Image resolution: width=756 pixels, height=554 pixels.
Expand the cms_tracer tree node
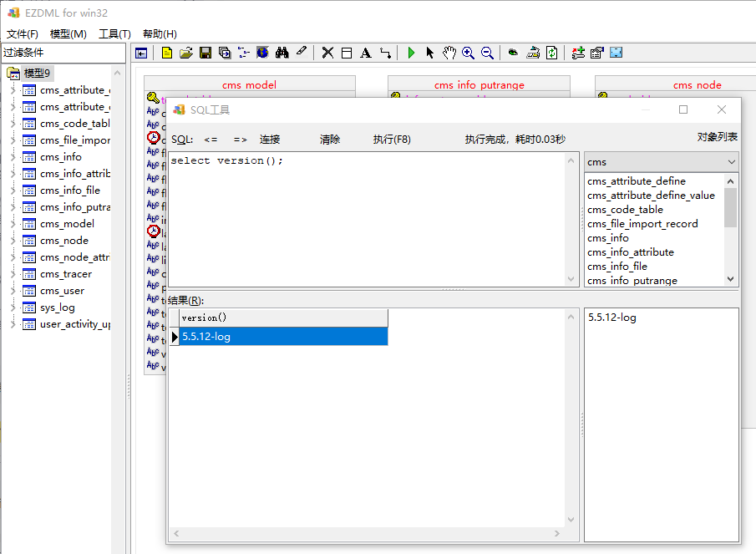click(13, 274)
